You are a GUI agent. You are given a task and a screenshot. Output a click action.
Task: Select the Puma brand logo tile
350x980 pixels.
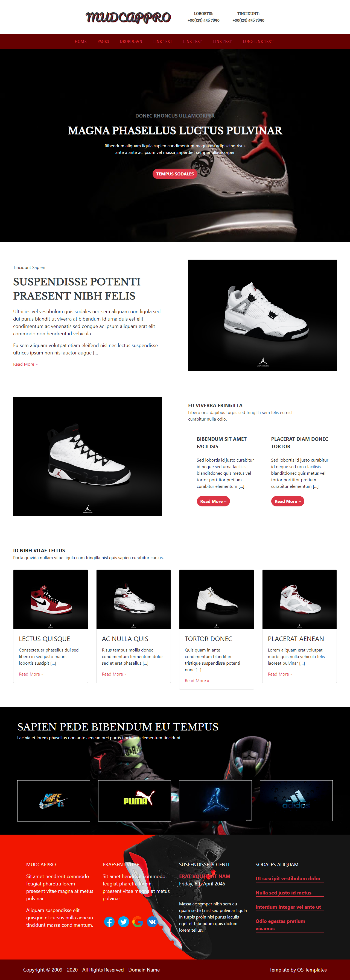135,800
